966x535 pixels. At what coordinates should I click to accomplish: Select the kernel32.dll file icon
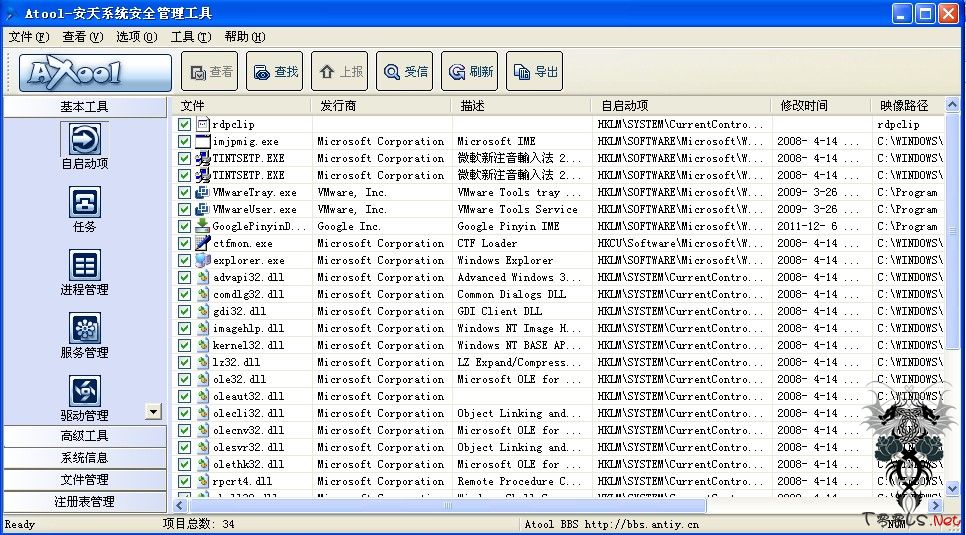pyautogui.click(x=203, y=345)
